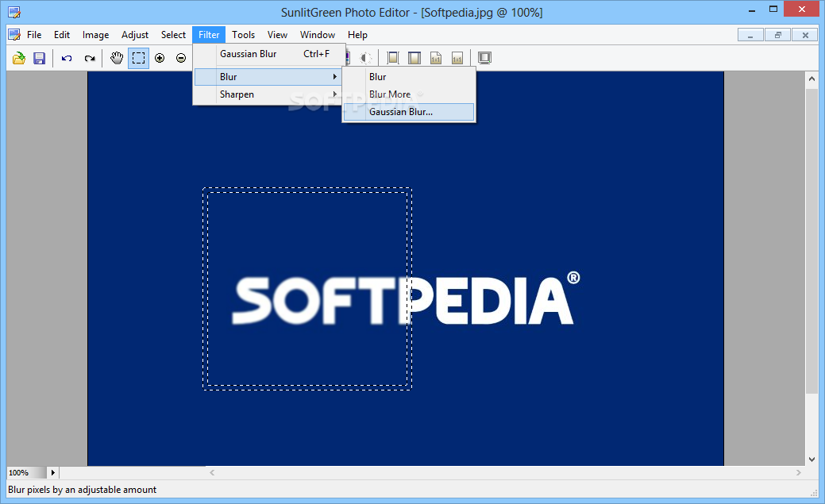
Task: Click the horizontal scrollbar right arrow
Action: click(x=799, y=472)
